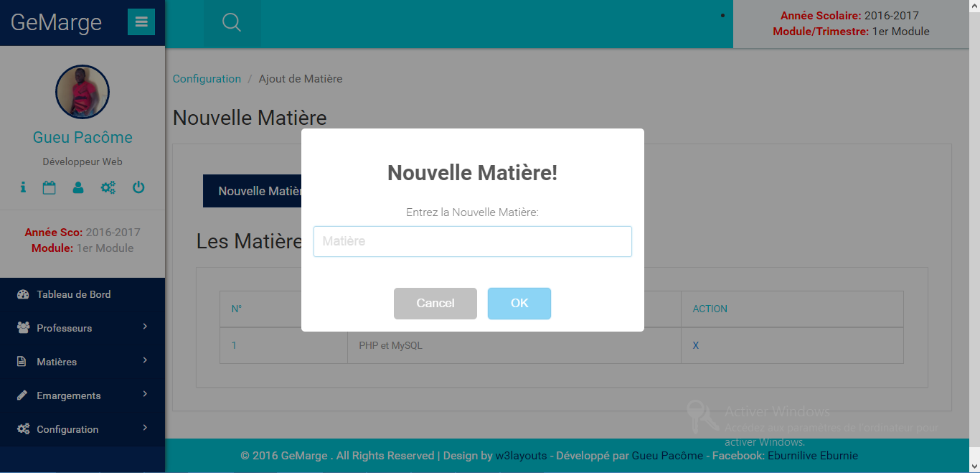Screen dimensions: 980x473
Task: Select the user profile icon
Action: pos(77,187)
